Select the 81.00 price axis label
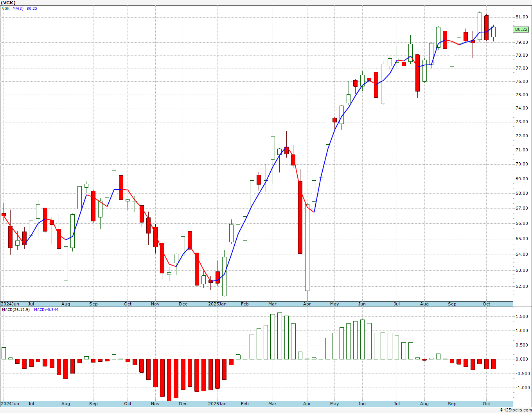The image size is (532, 413). click(522, 17)
